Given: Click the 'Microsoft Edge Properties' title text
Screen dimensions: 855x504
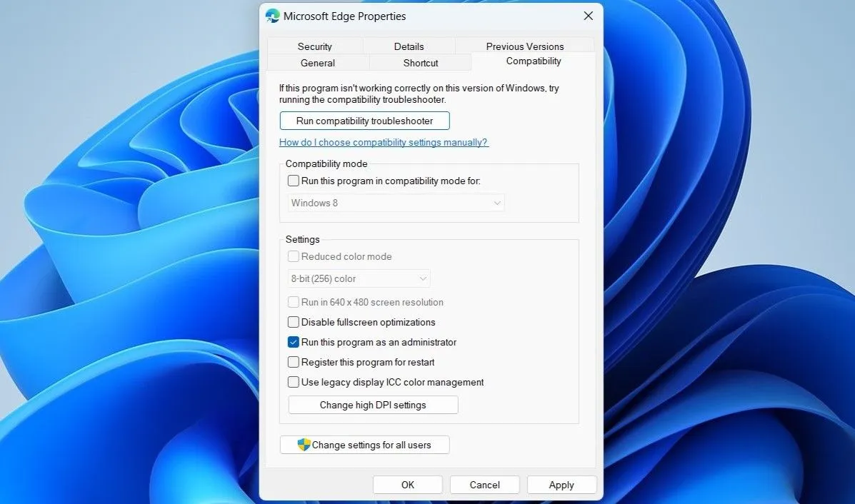Looking at the screenshot, I should pyautogui.click(x=344, y=16).
